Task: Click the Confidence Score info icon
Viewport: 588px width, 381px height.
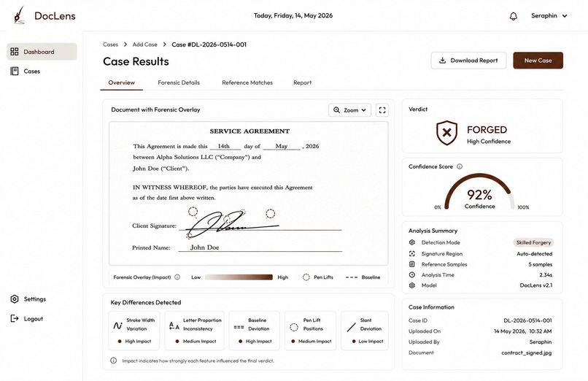Action: click(x=460, y=166)
